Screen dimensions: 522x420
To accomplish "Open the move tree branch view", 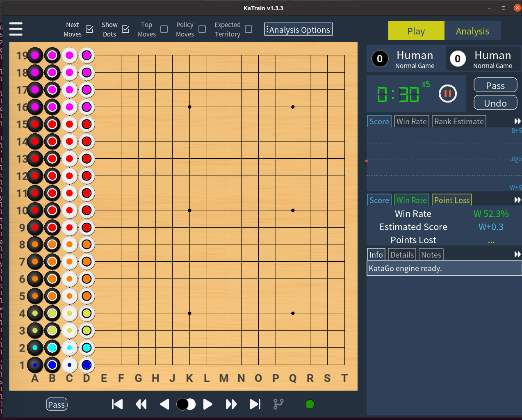I will (278, 404).
